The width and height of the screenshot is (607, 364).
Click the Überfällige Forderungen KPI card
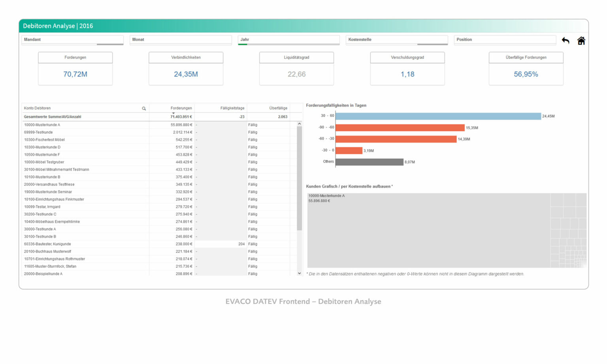pos(526,68)
